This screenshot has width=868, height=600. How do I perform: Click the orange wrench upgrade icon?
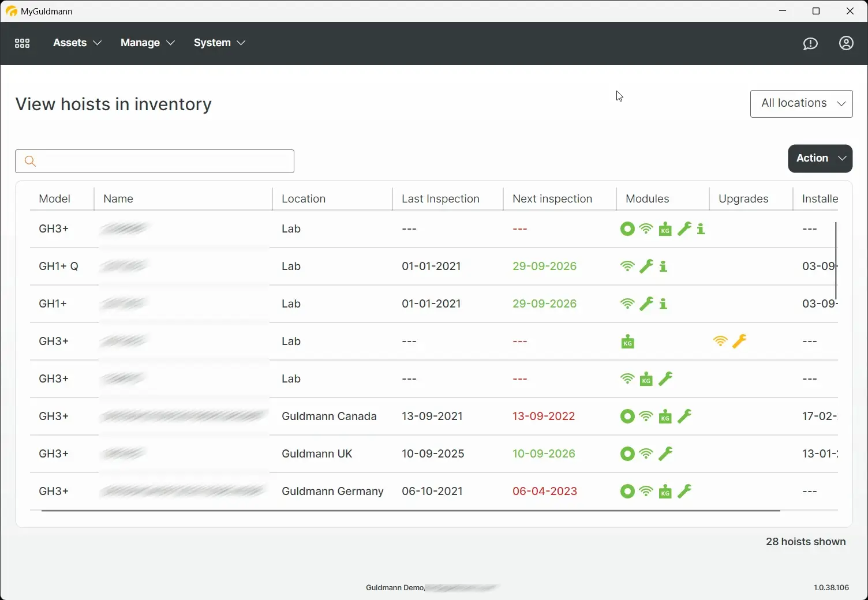739,342
